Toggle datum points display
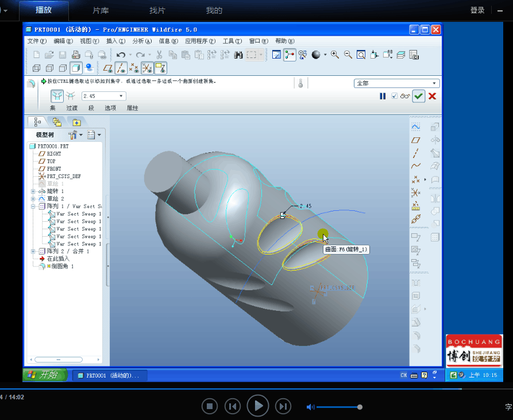The image size is (513, 420). pos(134,68)
